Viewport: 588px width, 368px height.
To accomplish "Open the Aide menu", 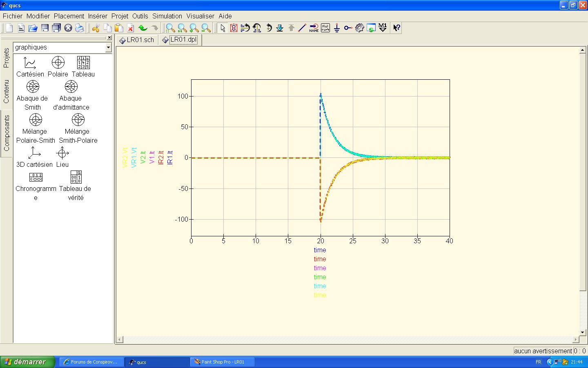I will click(225, 16).
